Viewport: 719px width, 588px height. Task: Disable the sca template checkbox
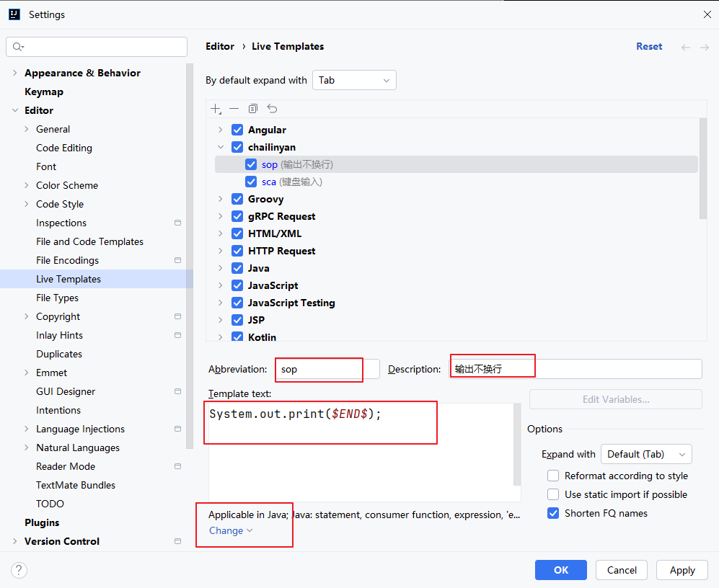coord(251,182)
